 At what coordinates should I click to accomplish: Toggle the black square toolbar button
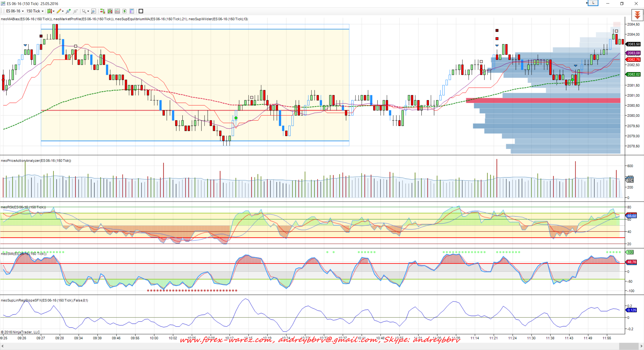[x=141, y=11]
